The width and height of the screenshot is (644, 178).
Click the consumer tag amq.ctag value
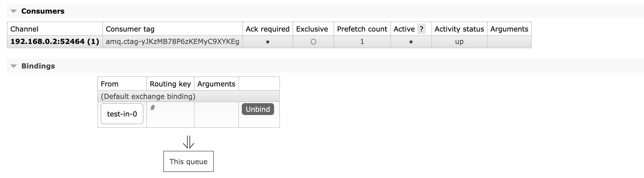point(173,42)
